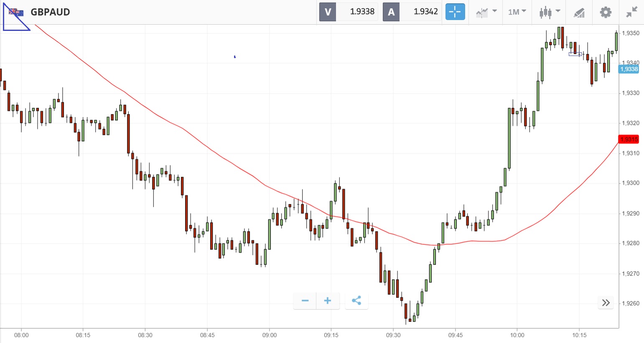Expand the candlestick chart type dropdown

tap(549, 12)
